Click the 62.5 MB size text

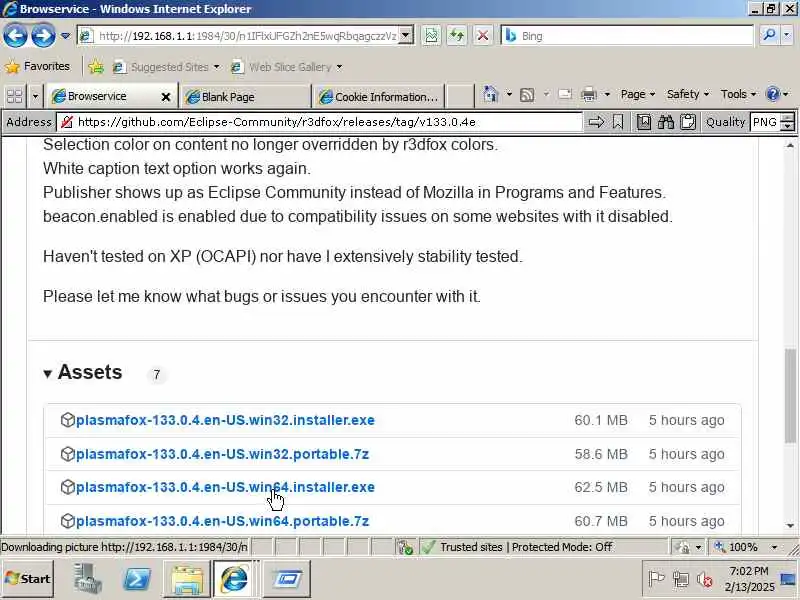(x=601, y=488)
